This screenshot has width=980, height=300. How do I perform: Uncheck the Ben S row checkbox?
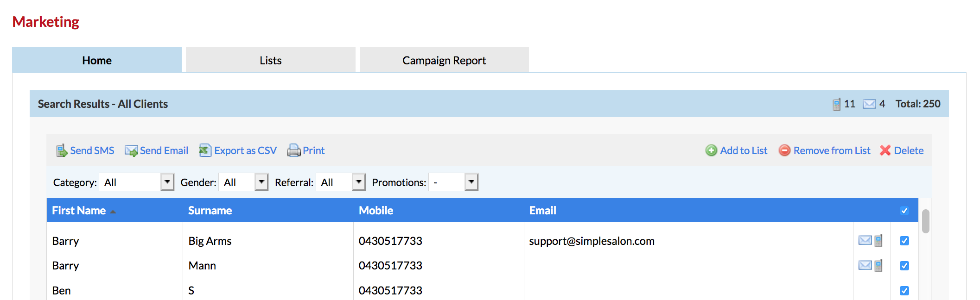pos(904,291)
